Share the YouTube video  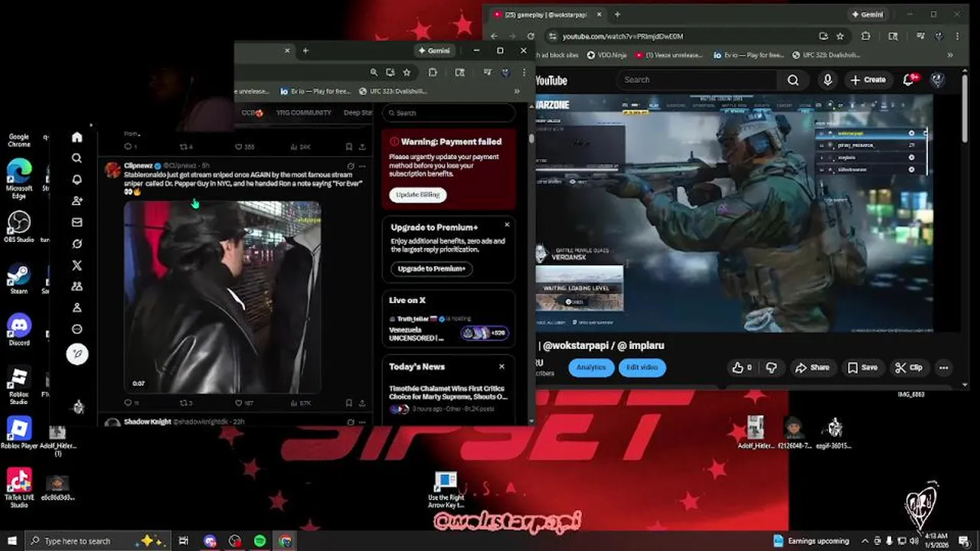pos(812,367)
